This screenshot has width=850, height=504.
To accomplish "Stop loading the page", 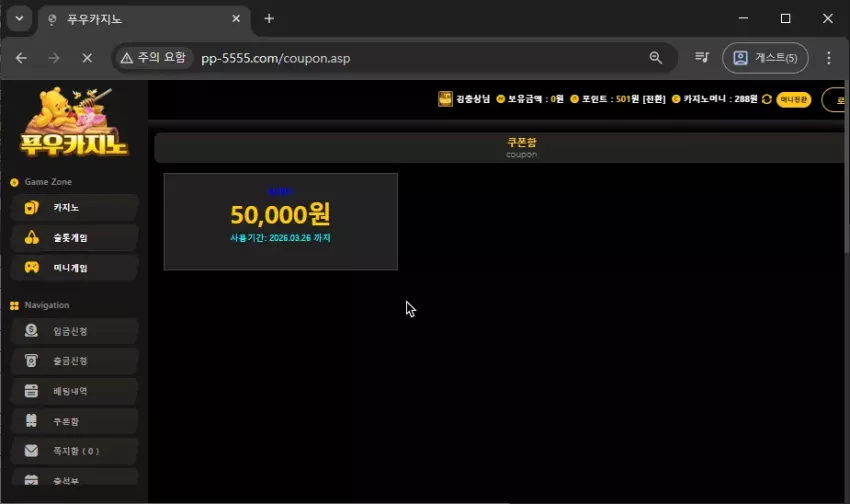I will pos(87,58).
